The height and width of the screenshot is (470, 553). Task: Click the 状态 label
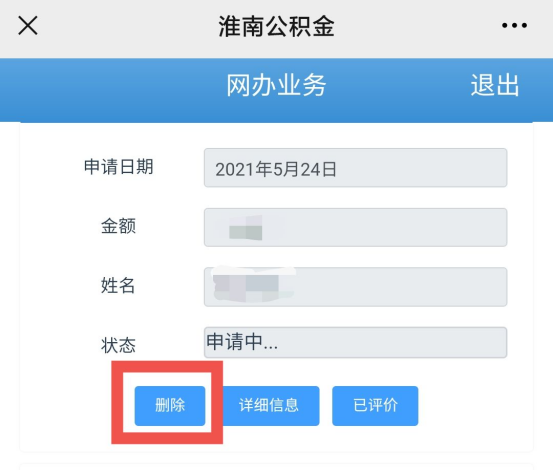pos(118,345)
